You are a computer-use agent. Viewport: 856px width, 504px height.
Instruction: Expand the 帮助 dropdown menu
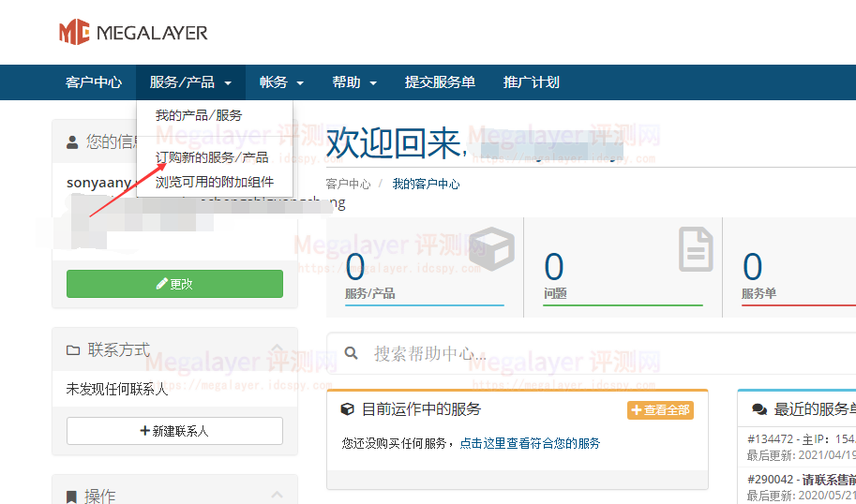(x=354, y=82)
